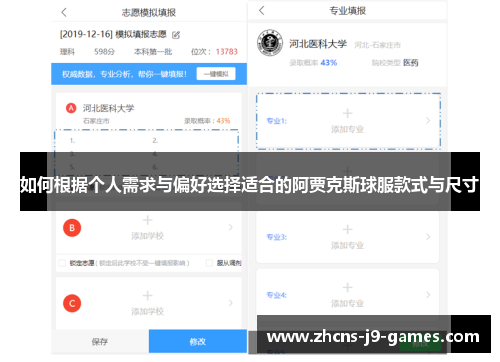Toggle the 服从调剂 checkbox
This screenshot has width=500, height=362.
click(209, 263)
